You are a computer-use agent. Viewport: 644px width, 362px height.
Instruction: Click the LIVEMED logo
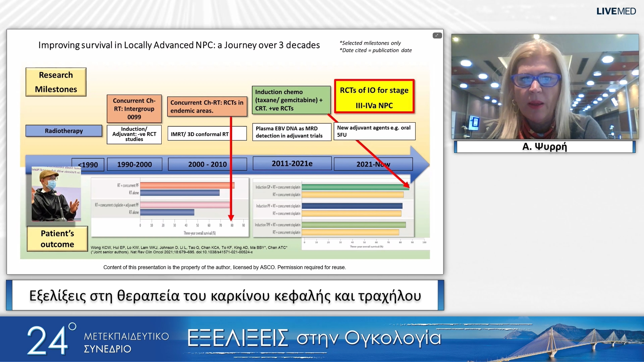[x=616, y=11]
